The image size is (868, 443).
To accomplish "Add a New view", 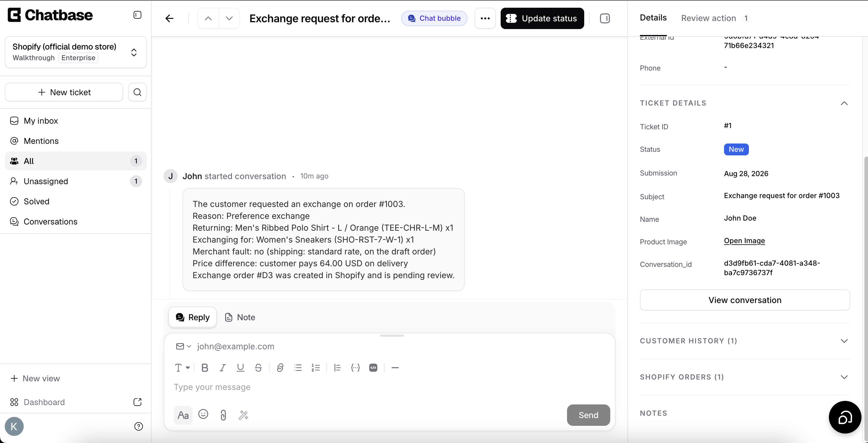I will [x=35, y=379].
